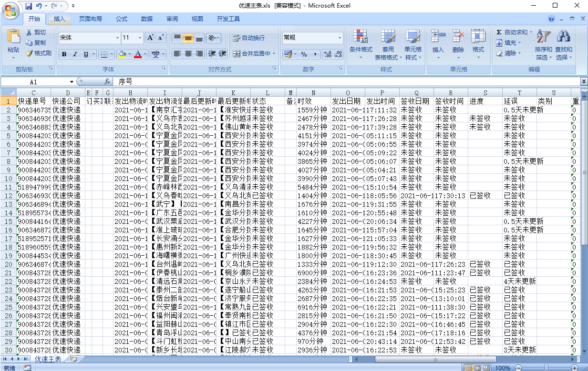Switch to 视图 tab
The height and width of the screenshot is (371, 588).
point(197,19)
